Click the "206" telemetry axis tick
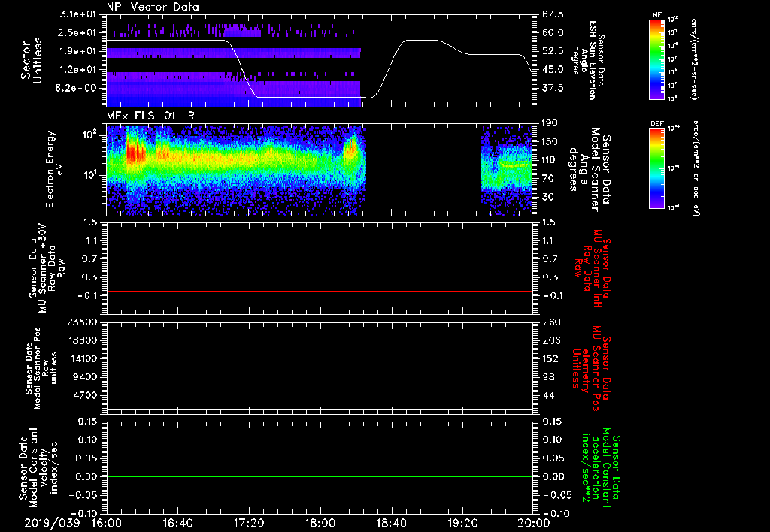This screenshot has height=532, width=770. 550,340
